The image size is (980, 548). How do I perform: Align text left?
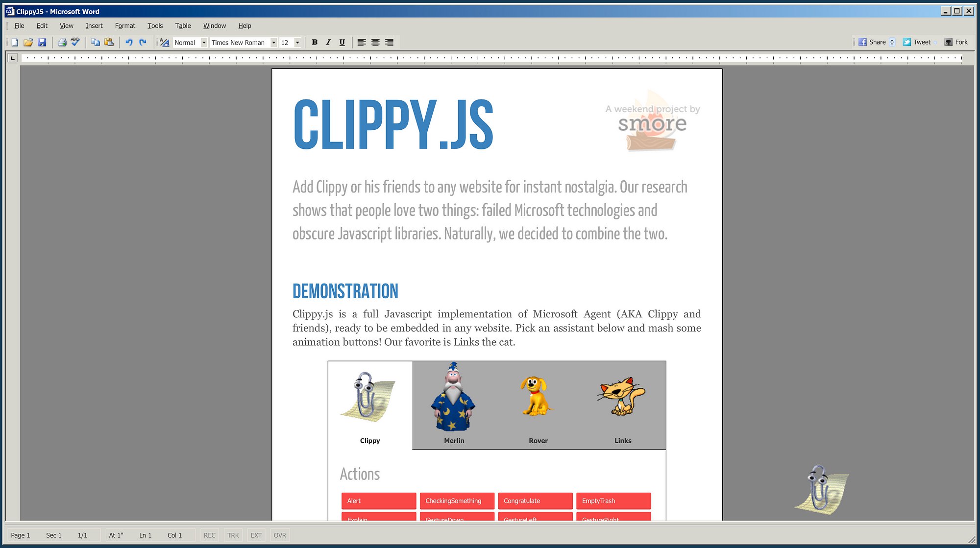click(362, 43)
